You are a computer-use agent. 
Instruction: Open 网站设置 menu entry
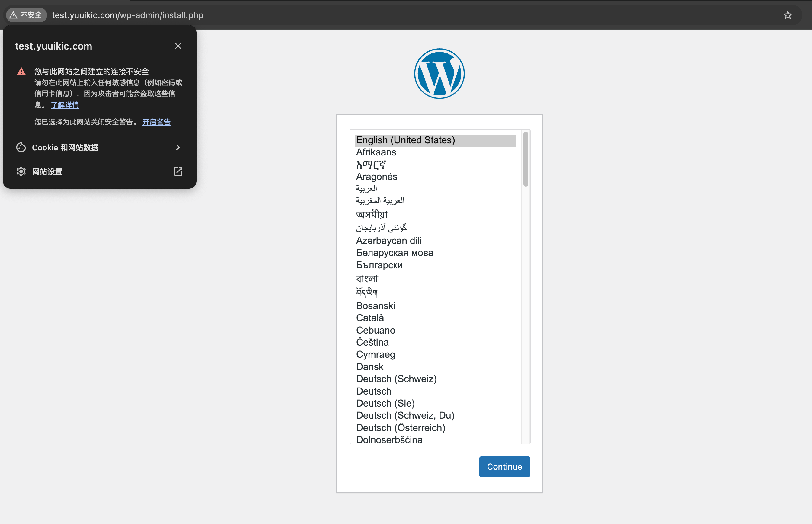click(47, 171)
